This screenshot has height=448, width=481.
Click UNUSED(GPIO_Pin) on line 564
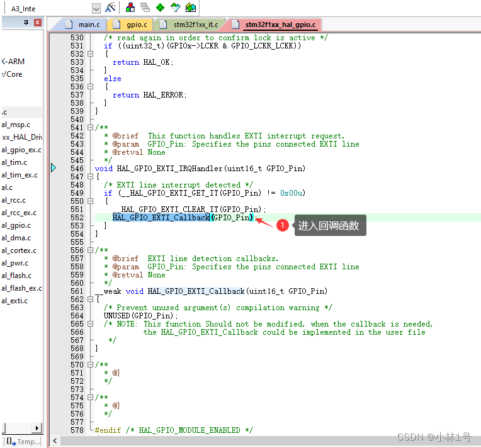point(139,315)
